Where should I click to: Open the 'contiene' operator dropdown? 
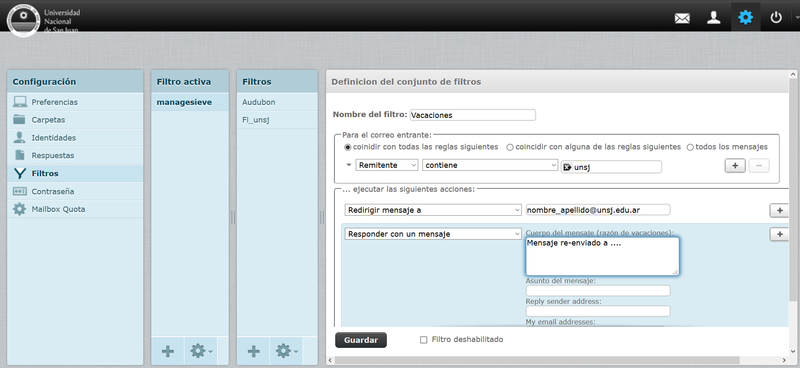point(490,165)
